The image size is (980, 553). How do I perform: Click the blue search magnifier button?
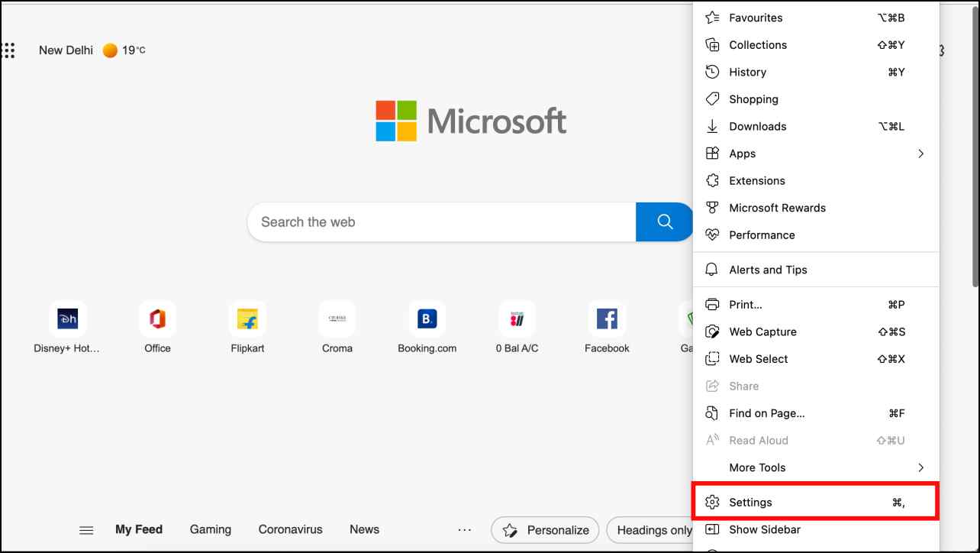(665, 222)
